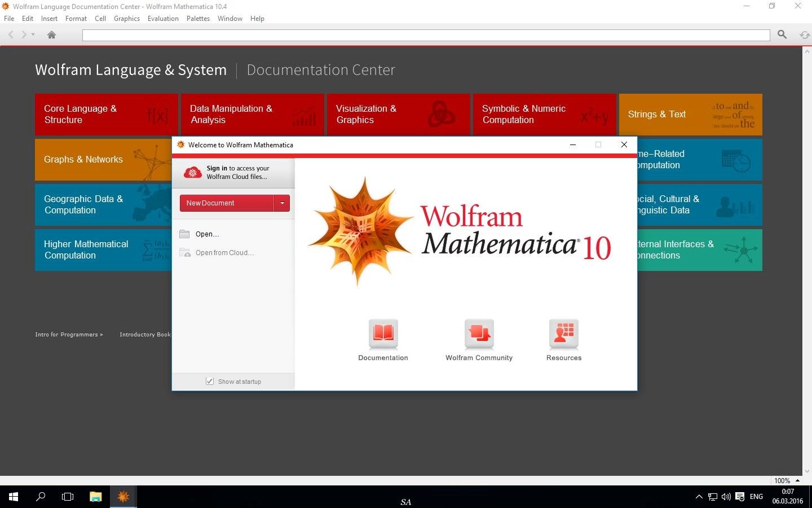Click the documentation search input field

click(426, 35)
